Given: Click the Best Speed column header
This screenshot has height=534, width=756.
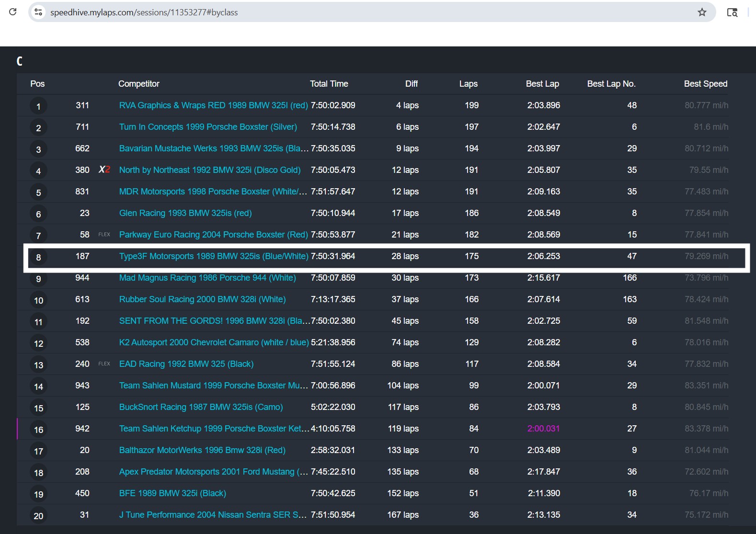Looking at the screenshot, I should 705,84.
